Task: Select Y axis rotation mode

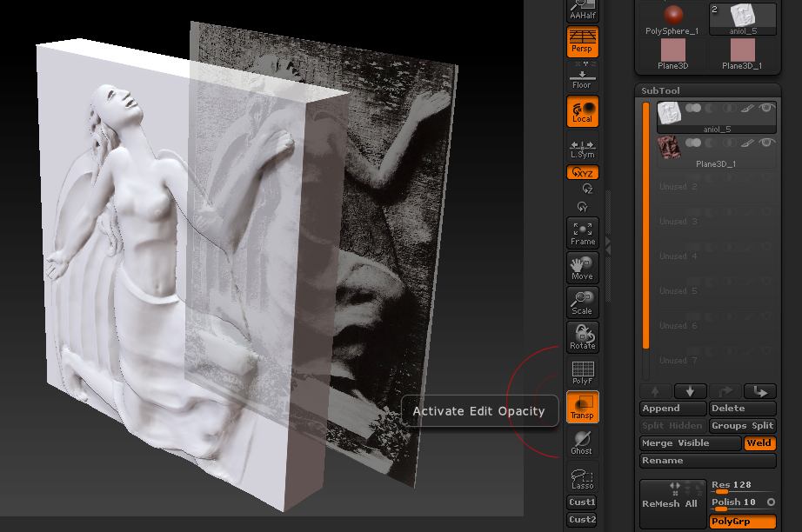Action: click(582, 207)
